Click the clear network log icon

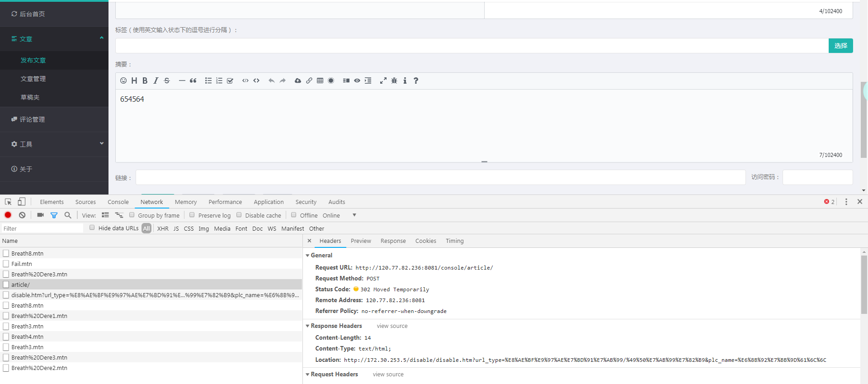point(22,215)
